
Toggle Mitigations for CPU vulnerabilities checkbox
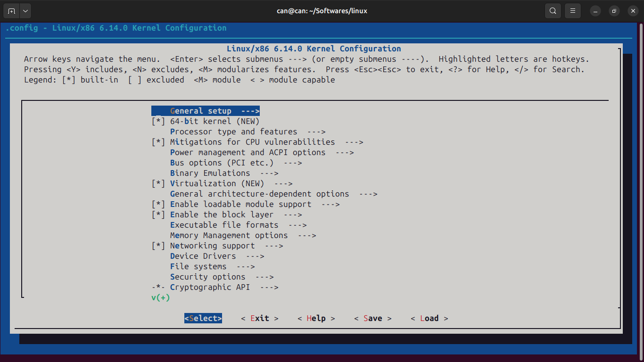pos(158,142)
